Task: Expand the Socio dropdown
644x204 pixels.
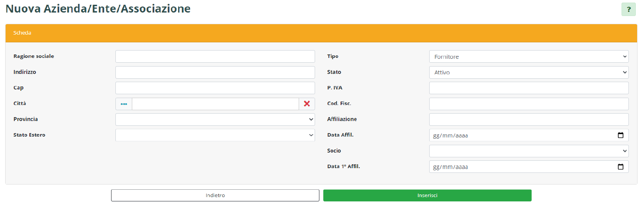Action: pos(529,151)
